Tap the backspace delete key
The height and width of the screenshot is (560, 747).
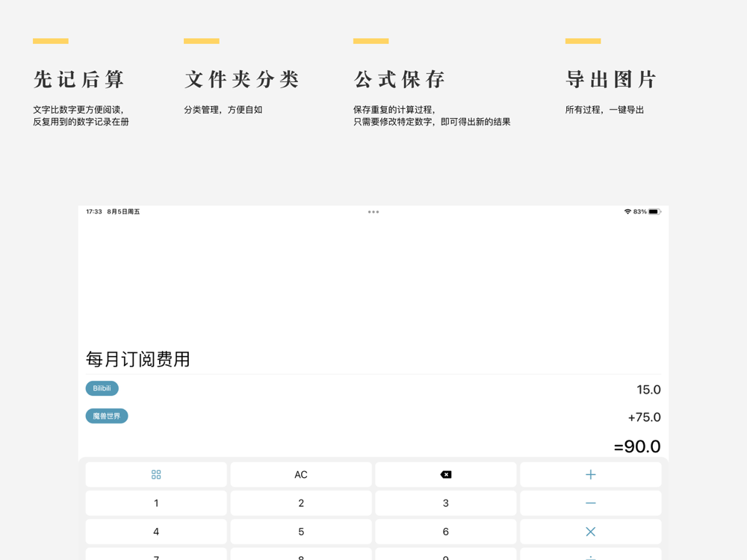coord(446,474)
